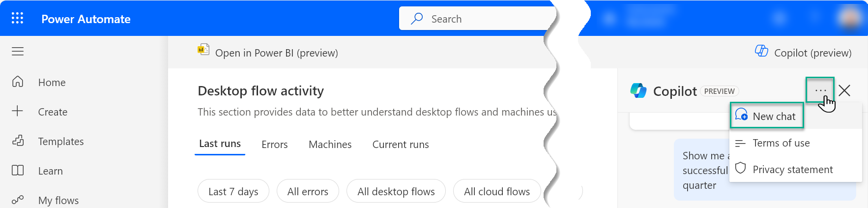The height and width of the screenshot is (208, 868).
Task: Open the Copilot more options ellipsis
Action: (820, 90)
